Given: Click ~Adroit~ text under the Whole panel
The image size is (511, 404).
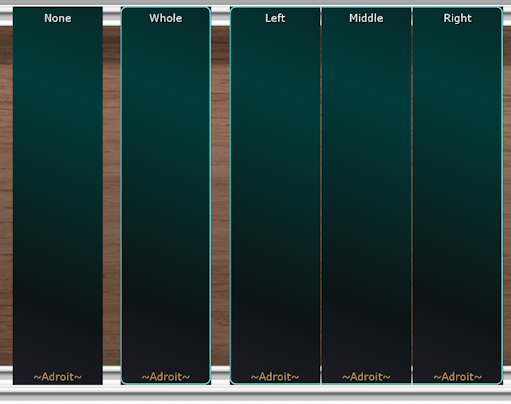Looking at the screenshot, I should 166,377.
